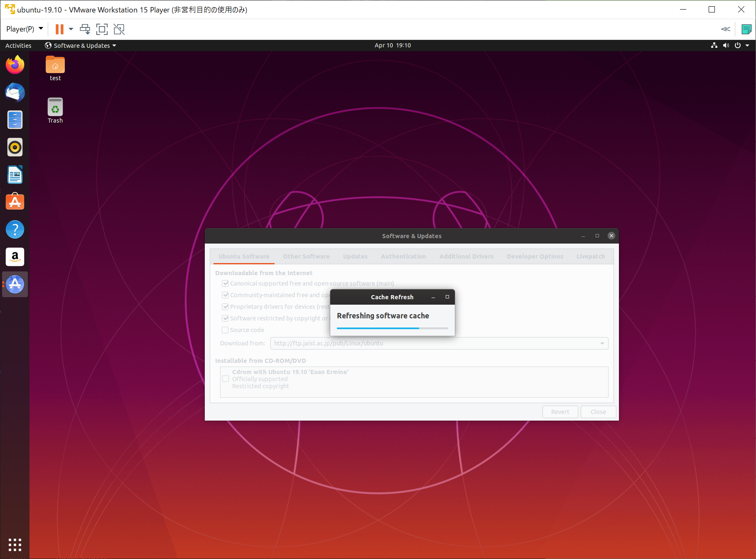Show Applications grid
Viewport: 756px width, 559px height.
15,544
